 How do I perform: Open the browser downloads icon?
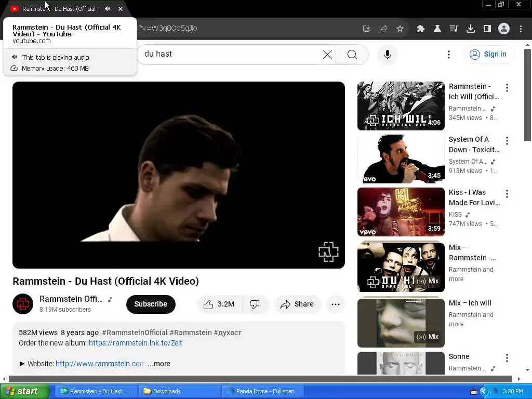click(x=471, y=29)
